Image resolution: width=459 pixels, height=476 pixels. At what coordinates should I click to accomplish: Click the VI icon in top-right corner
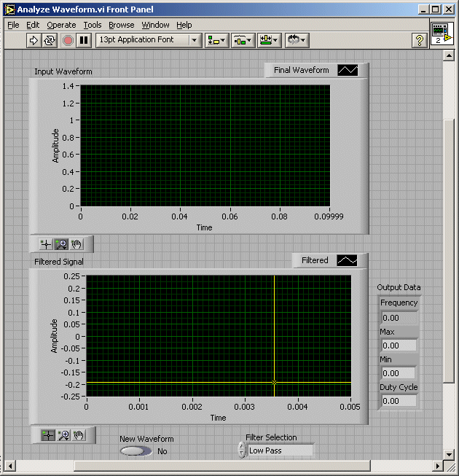pos(442,34)
